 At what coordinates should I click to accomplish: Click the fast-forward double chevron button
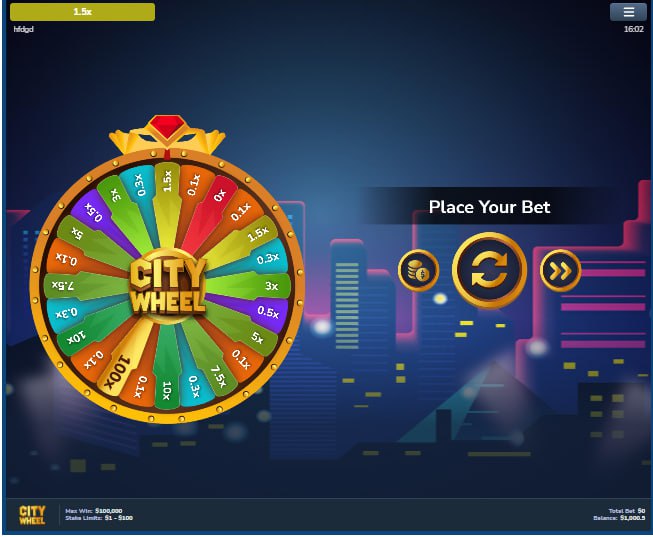(x=560, y=271)
